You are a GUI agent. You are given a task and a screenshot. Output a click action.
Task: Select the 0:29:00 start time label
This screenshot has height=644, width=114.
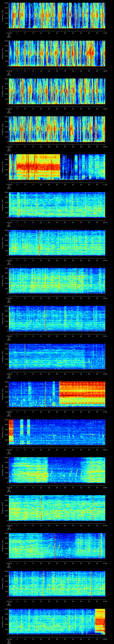pyautogui.click(x=9, y=525)
